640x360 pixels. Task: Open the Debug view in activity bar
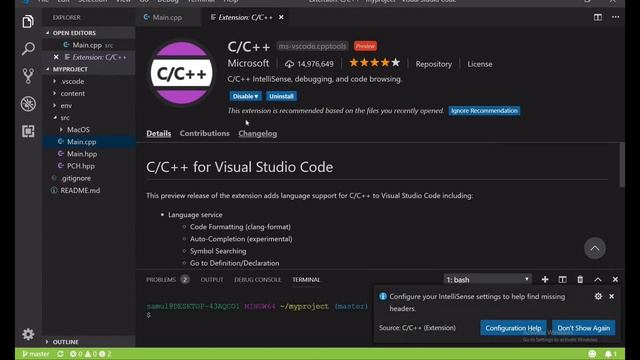(28, 104)
